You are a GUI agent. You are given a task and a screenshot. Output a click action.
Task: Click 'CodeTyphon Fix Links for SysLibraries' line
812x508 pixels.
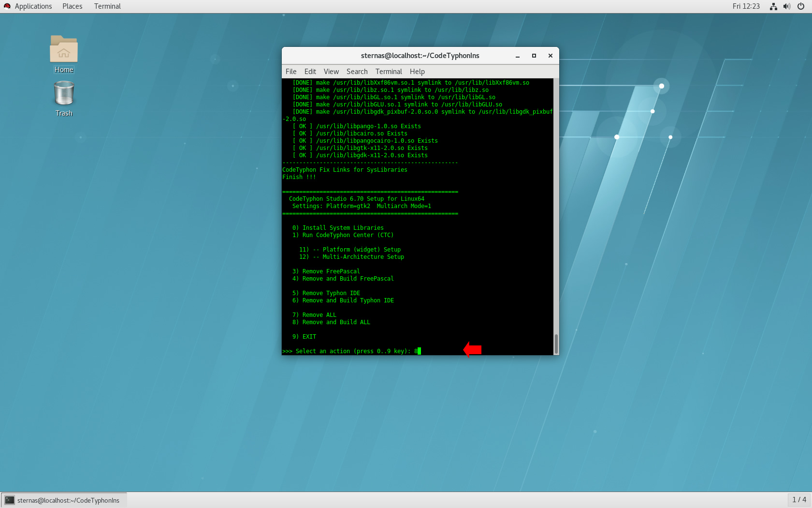(x=345, y=170)
